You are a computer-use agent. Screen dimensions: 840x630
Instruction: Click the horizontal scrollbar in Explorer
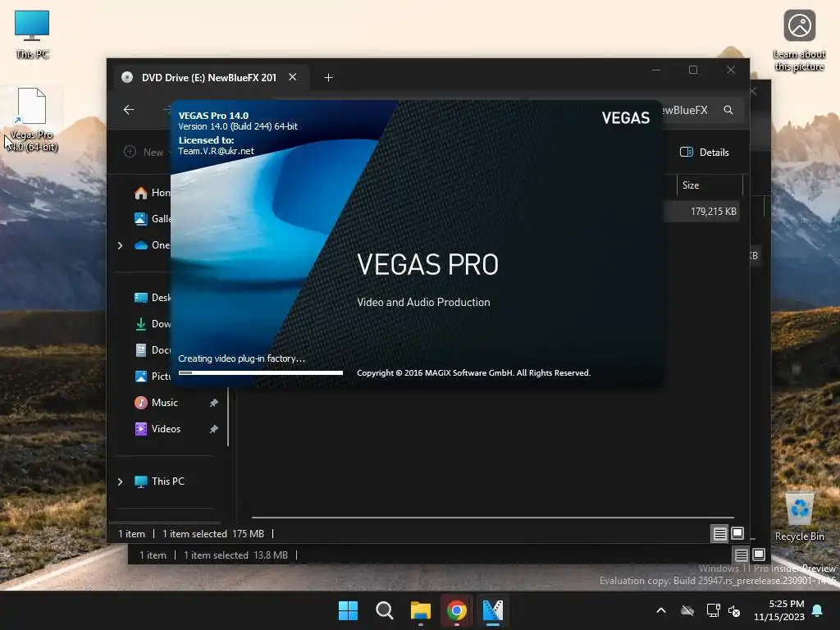point(493,518)
